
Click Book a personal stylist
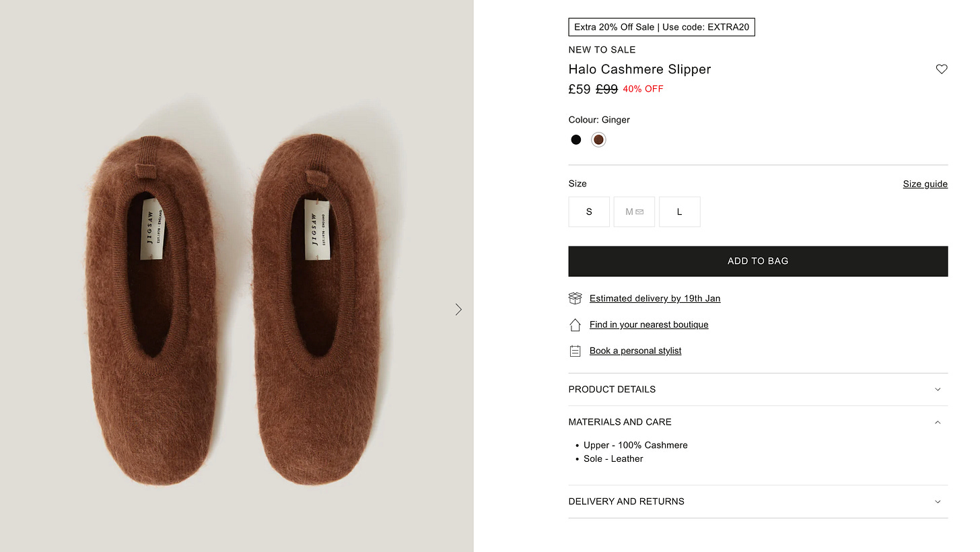(635, 351)
